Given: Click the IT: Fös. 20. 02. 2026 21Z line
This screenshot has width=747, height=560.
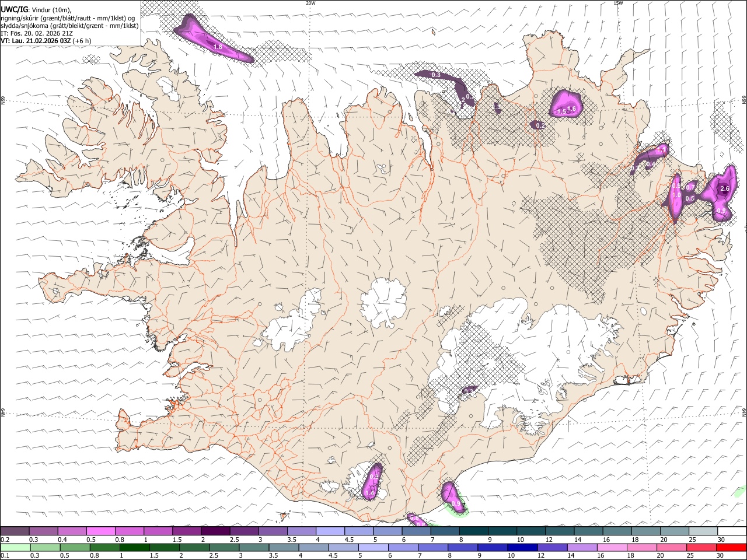Looking at the screenshot, I should point(36,33).
